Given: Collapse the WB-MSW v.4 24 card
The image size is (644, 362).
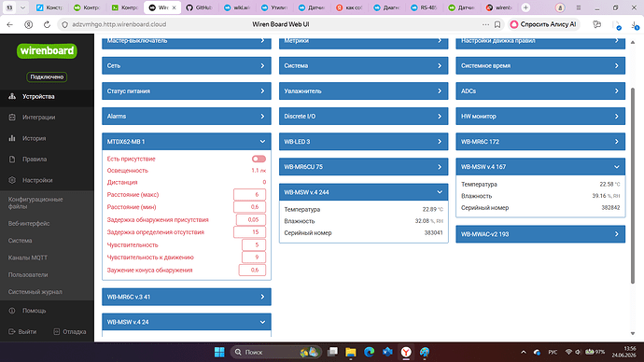Looking at the screenshot, I should pos(187,322).
